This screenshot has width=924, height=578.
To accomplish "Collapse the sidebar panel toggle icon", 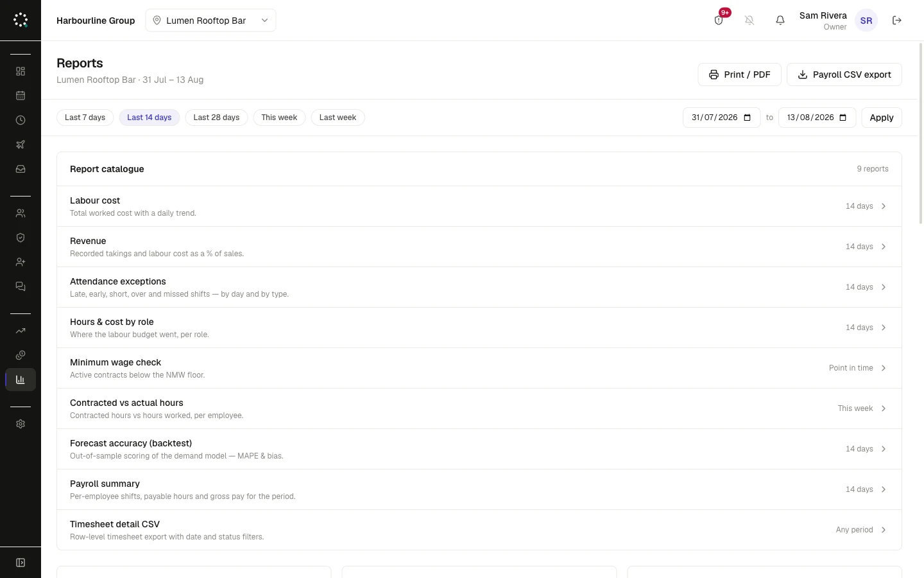I will pos(21,563).
